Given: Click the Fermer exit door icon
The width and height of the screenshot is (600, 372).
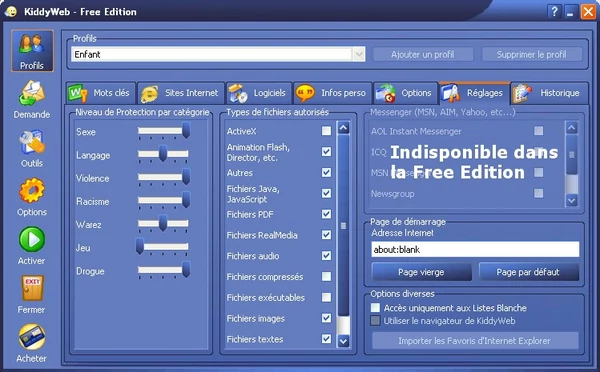Looking at the screenshot, I should coord(32,288).
